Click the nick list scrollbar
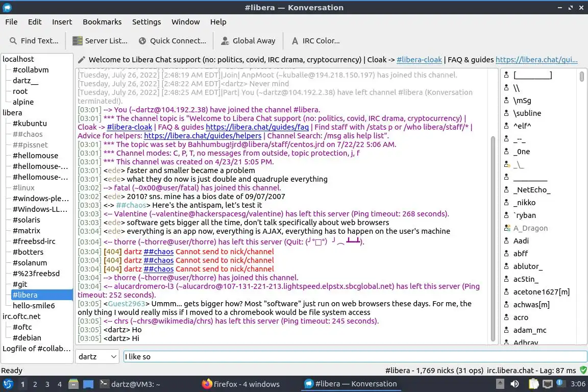The width and height of the screenshot is (588, 392). [x=582, y=76]
